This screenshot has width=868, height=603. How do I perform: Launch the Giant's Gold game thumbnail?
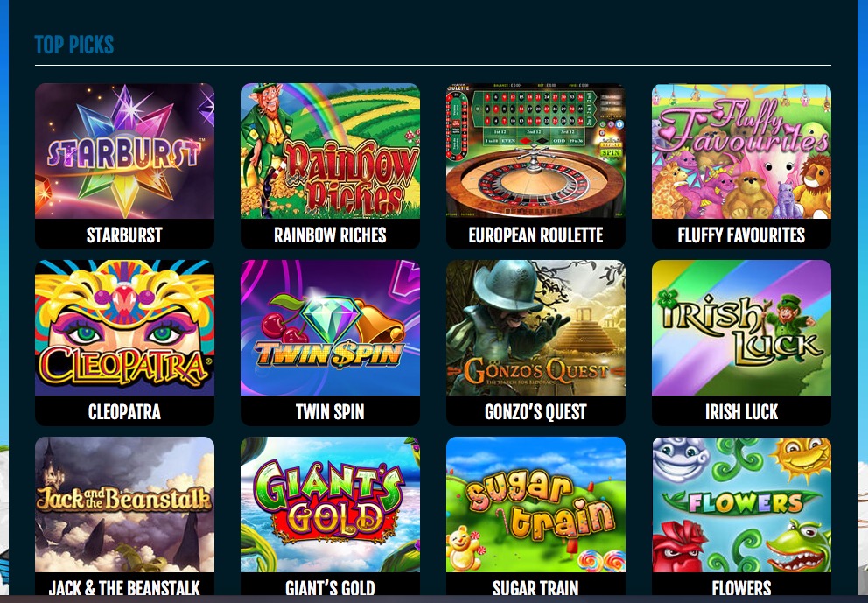[x=330, y=504]
